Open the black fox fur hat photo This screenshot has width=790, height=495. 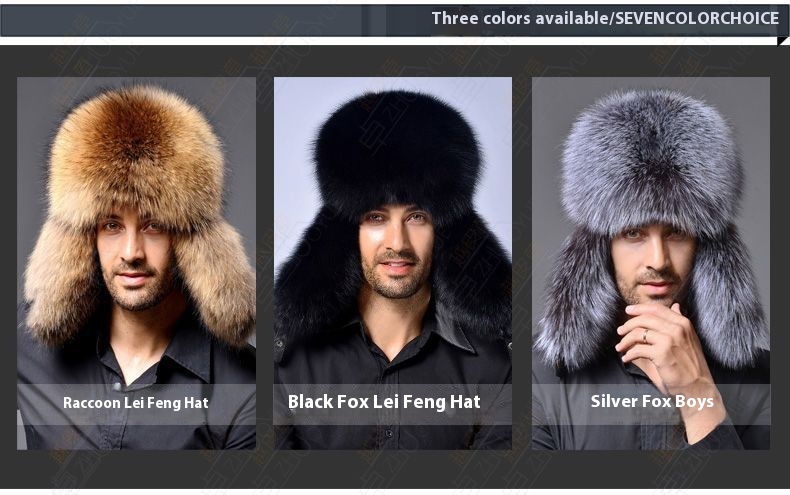coord(392,263)
